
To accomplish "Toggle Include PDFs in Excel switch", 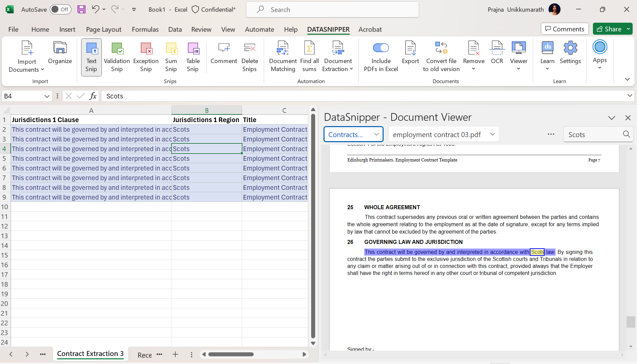I will [381, 48].
